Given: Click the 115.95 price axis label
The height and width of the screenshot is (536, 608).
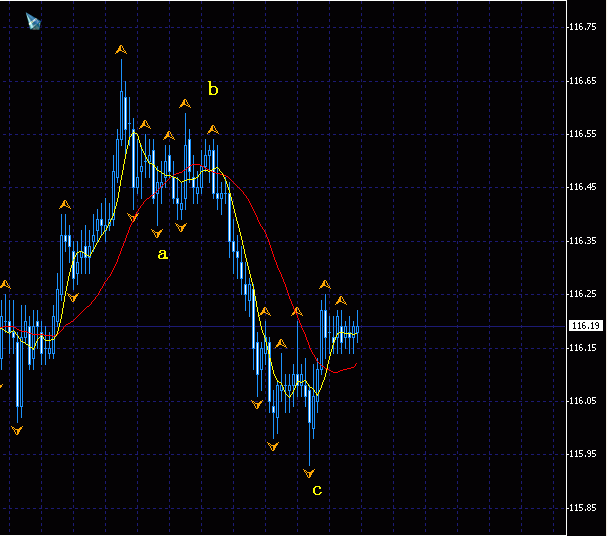Looking at the screenshot, I should pyautogui.click(x=583, y=454).
